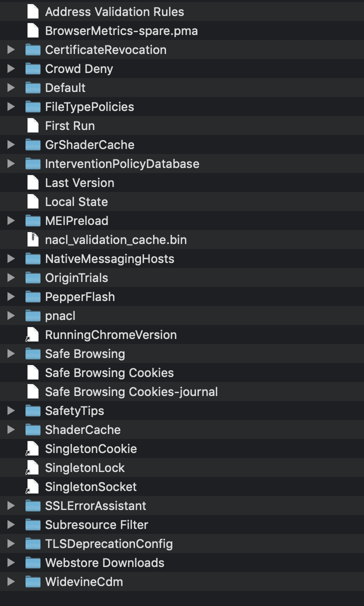Click the WidevineCdm folder icon
Viewport: 364px width, 606px height.
pos(33,582)
